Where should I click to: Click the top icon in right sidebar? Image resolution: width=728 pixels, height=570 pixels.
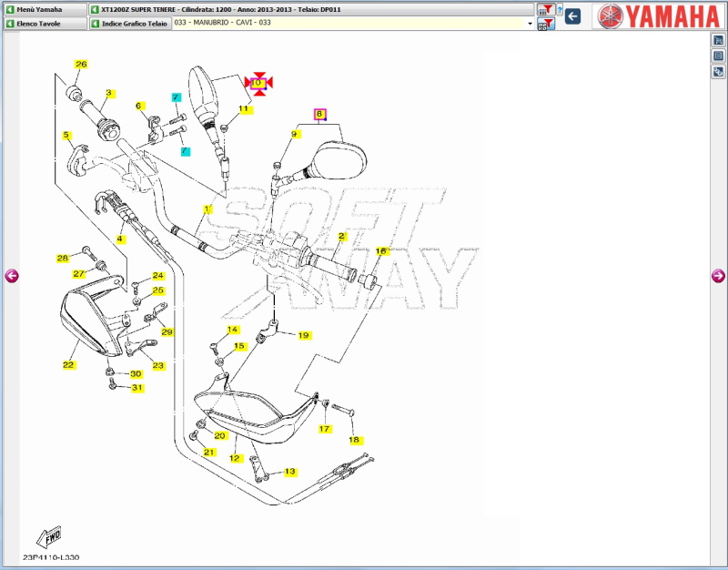pyautogui.click(x=718, y=40)
